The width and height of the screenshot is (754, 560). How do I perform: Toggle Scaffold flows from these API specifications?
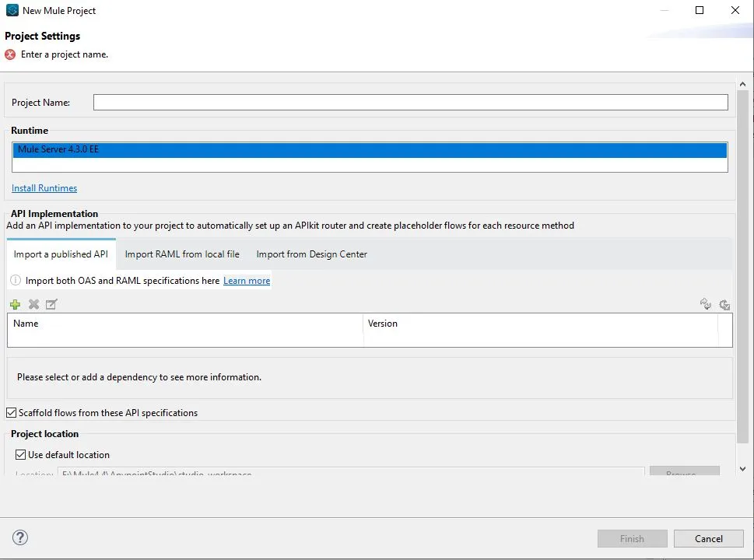pos(11,412)
